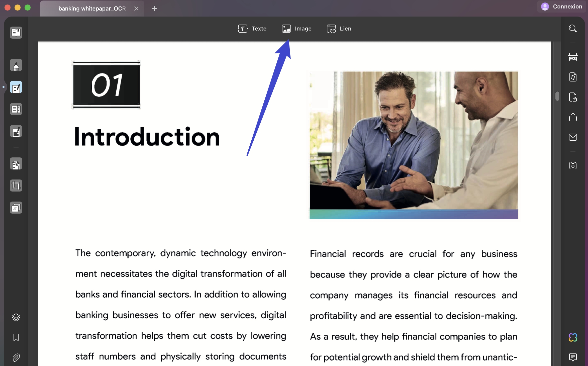The image size is (588, 366).
Task: Run OCR on the document
Action: tap(573, 57)
